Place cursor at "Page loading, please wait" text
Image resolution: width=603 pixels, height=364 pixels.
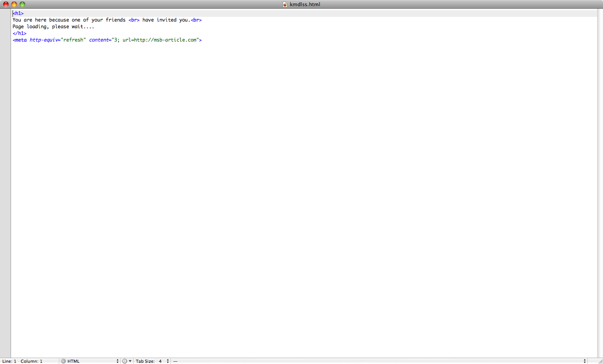click(53, 27)
